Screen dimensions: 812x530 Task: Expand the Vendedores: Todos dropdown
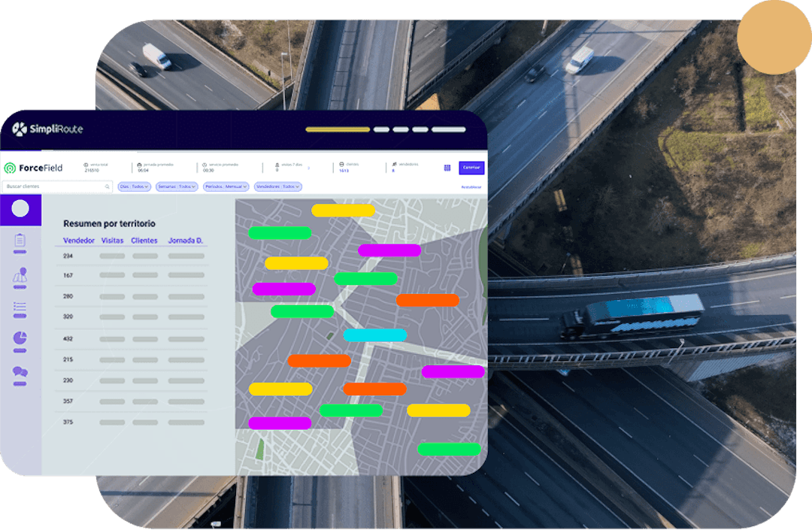[277, 186]
